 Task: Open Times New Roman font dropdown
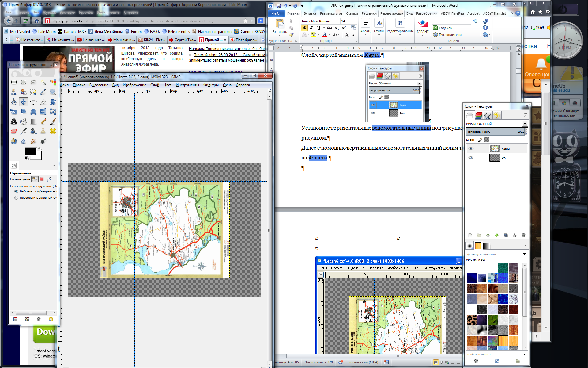click(338, 21)
